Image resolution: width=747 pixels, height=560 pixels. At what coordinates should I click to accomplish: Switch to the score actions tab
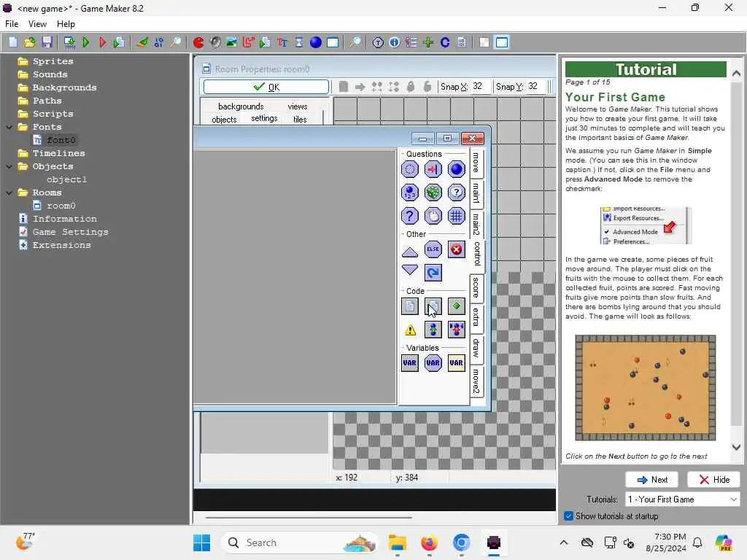tap(476, 287)
